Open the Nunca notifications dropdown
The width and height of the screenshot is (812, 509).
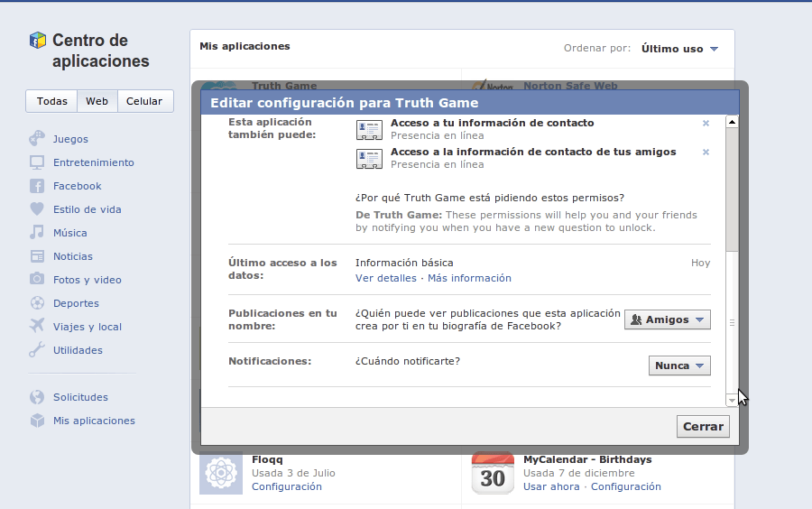tap(679, 366)
